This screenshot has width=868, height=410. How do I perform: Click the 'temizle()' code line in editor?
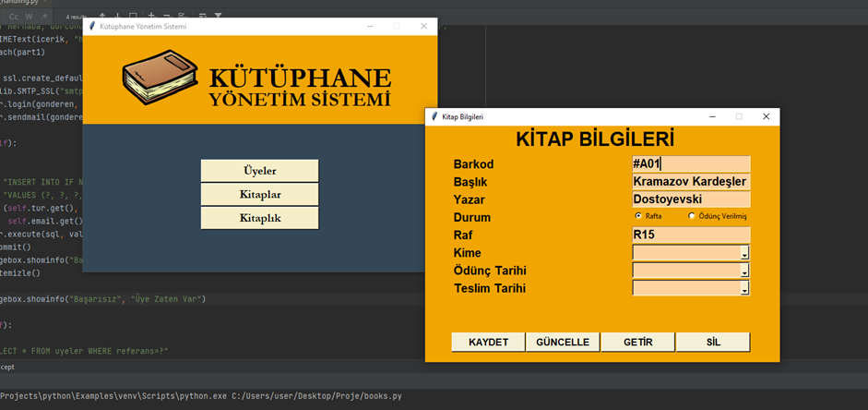[x=20, y=273]
